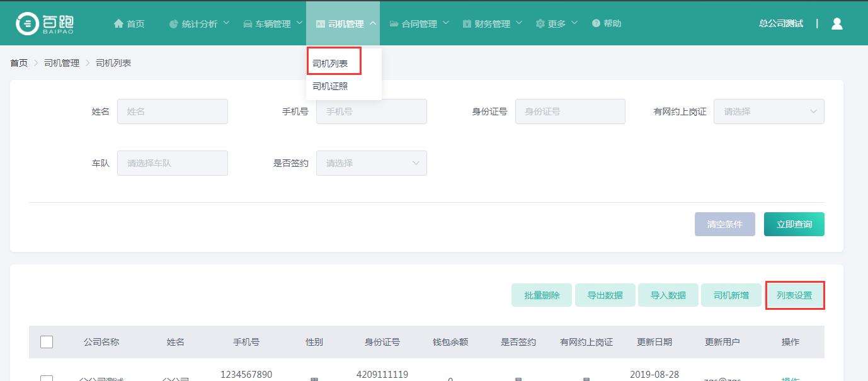This screenshot has width=868, height=381.
Task: Open the 是否签约 select dropdown
Action: [x=371, y=163]
